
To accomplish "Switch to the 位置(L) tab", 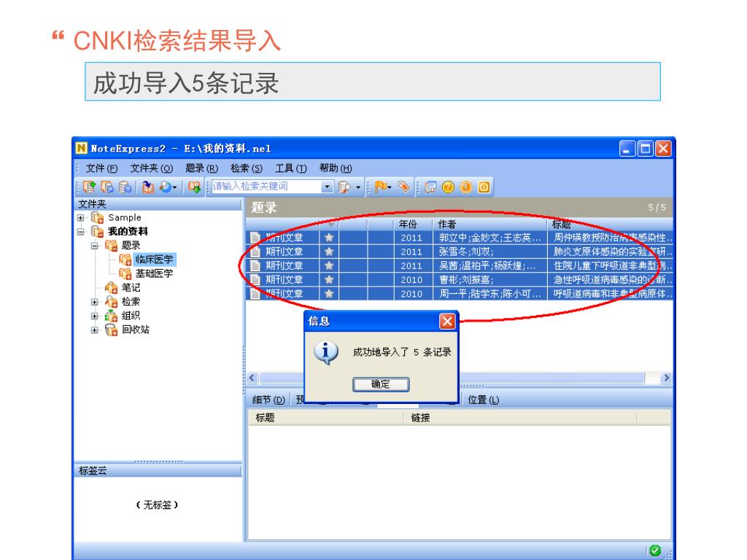I will click(483, 400).
